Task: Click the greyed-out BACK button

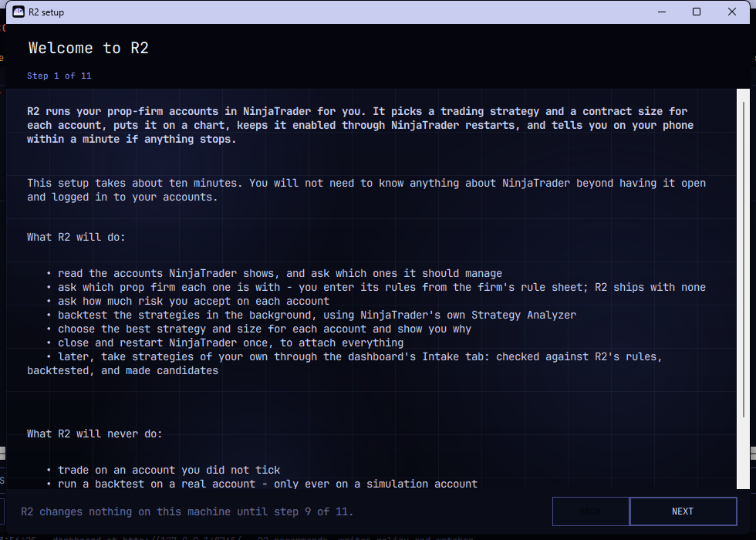Action: [591, 511]
